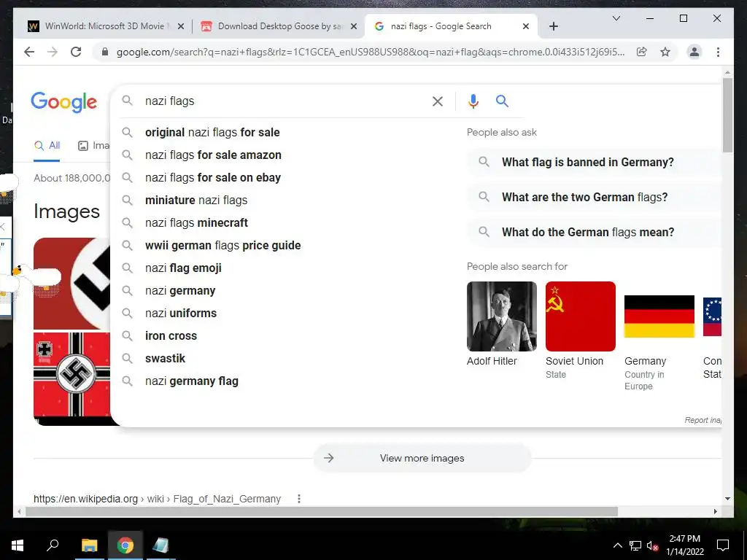747x560 pixels.
Task: Choose suggestion original nazi flags for sale
Action: pos(212,133)
